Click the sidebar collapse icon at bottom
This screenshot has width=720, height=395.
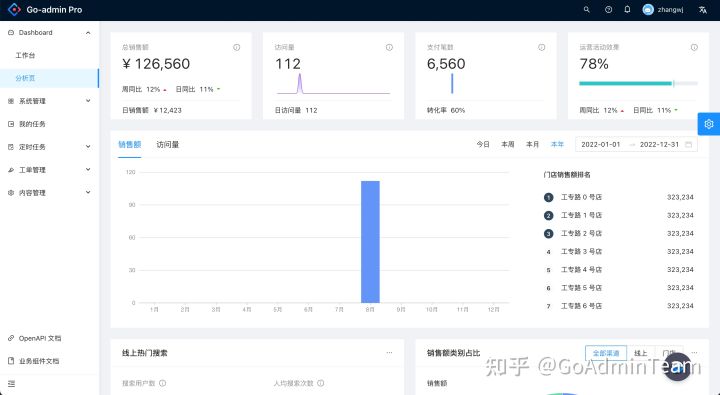[x=11, y=384]
